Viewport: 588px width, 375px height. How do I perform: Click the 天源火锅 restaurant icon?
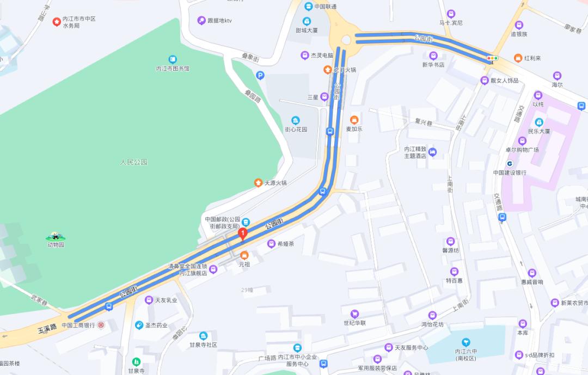click(x=258, y=183)
